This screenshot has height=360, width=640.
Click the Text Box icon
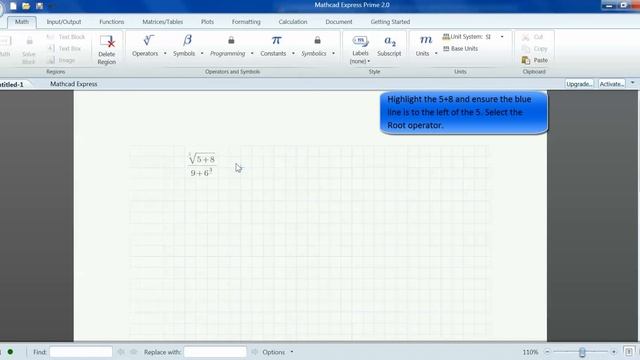(51, 48)
